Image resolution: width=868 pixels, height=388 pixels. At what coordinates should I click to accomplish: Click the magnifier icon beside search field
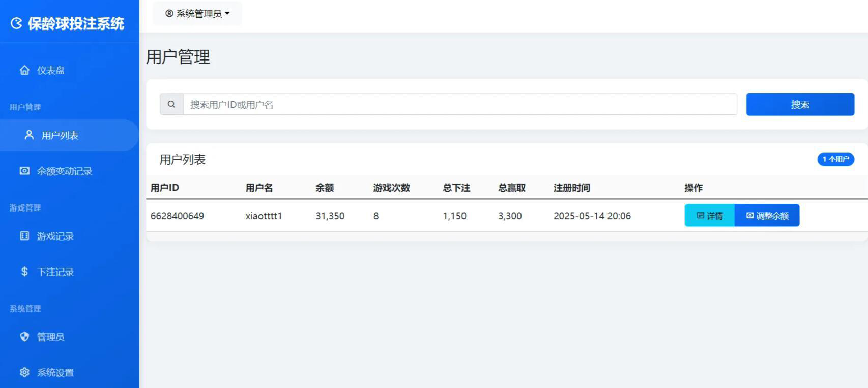tap(171, 104)
